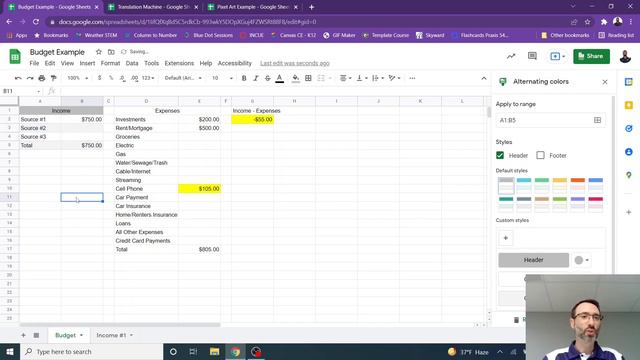This screenshot has height=360, width=640.
Task: Click Chrome icon in taskbar
Action: click(x=235, y=351)
